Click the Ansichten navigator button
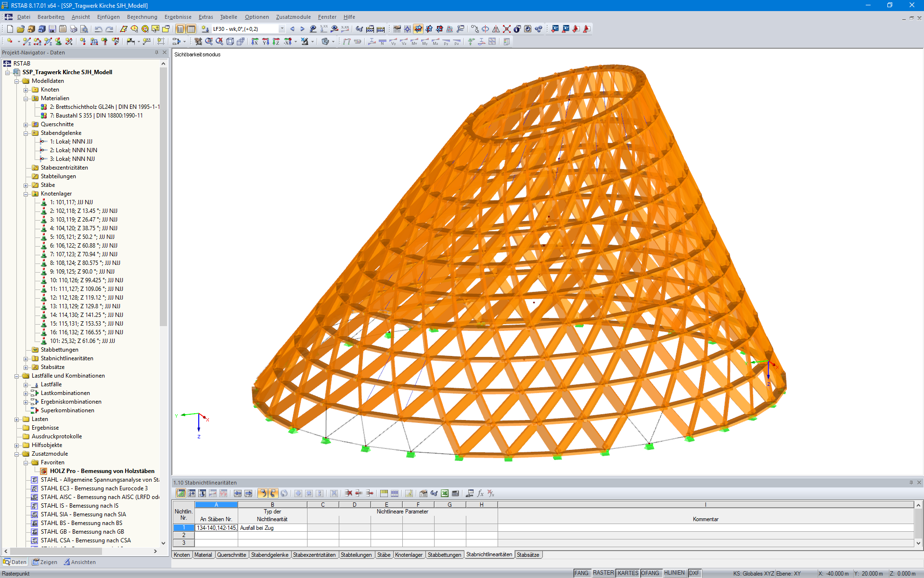Screen dimensions: 924x578 coord(80,562)
